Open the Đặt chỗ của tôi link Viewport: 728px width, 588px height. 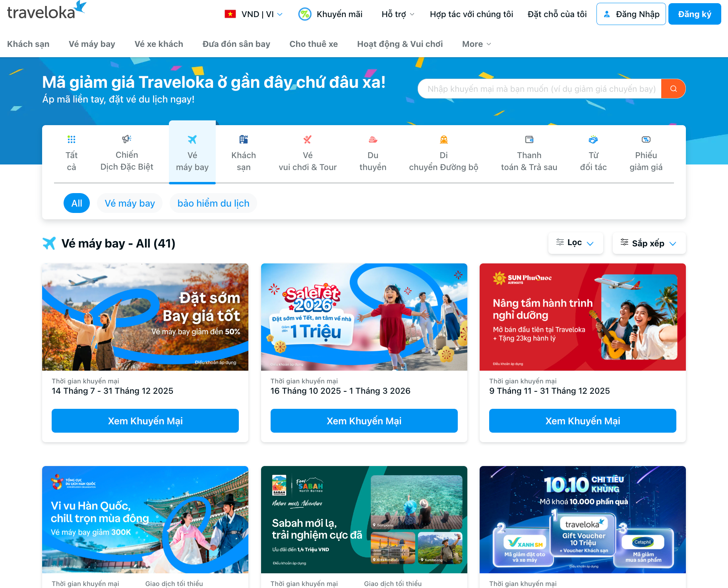click(557, 14)
